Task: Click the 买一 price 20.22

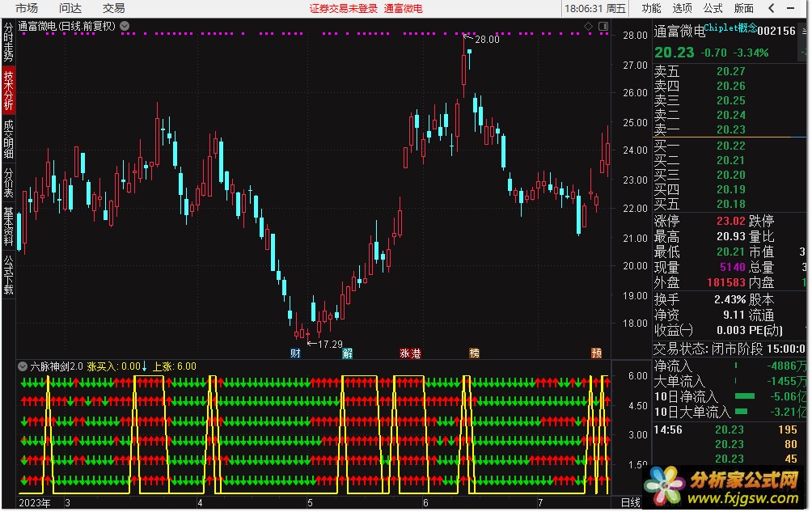Action: click(x=730, y=146)
